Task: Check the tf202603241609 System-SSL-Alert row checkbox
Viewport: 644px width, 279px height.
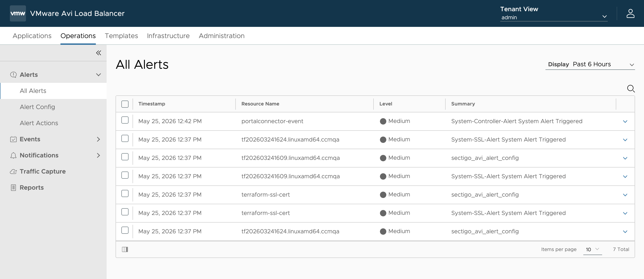Action: [x=125, y=175]
